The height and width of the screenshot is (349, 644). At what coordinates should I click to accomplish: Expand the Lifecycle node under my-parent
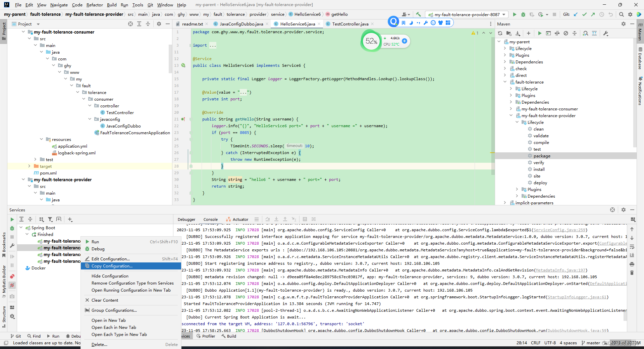point(505,48)
